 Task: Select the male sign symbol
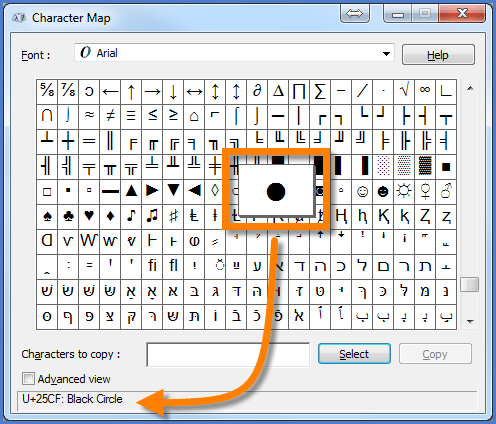point(446,191)
